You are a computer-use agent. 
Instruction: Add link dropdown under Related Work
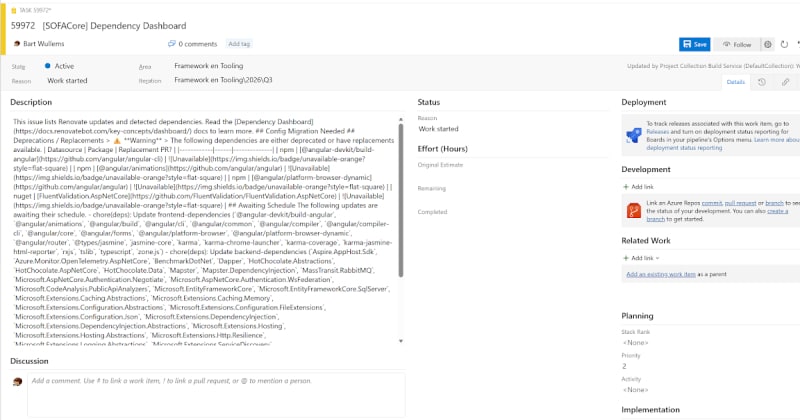click(x=641, y=258)
